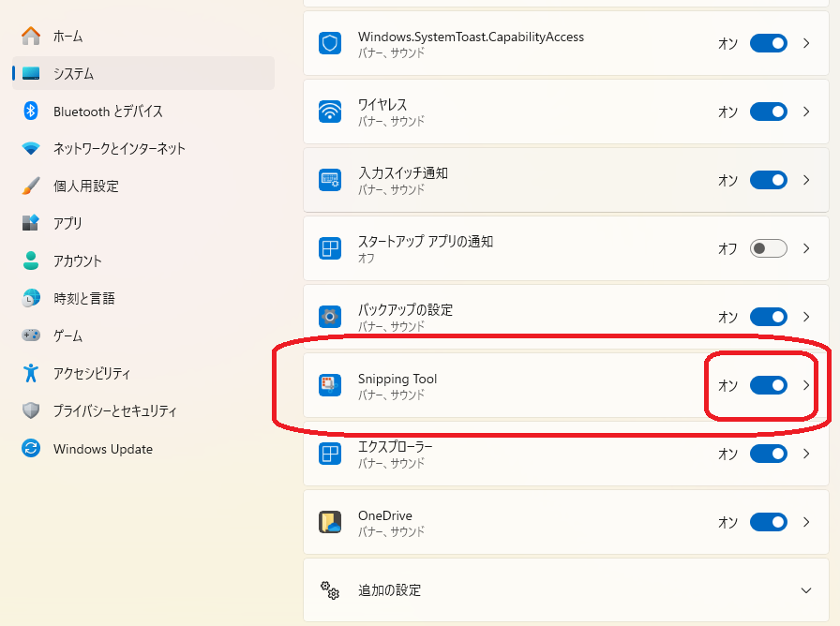Turn off Windows.SystemToast.CapabilityAccess notifications toggle
The width and height of the screenshot is (840, 626).
[768, 43]
